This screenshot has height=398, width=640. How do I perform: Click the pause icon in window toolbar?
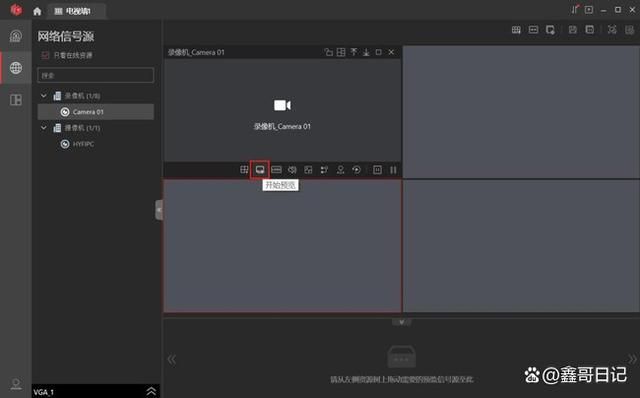[x=393, y=170]
